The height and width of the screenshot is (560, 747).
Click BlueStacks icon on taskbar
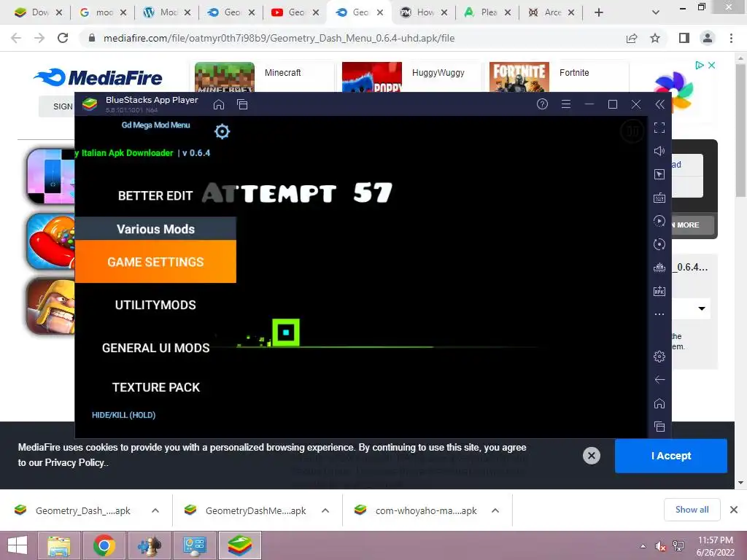click(x=239, y=545)
